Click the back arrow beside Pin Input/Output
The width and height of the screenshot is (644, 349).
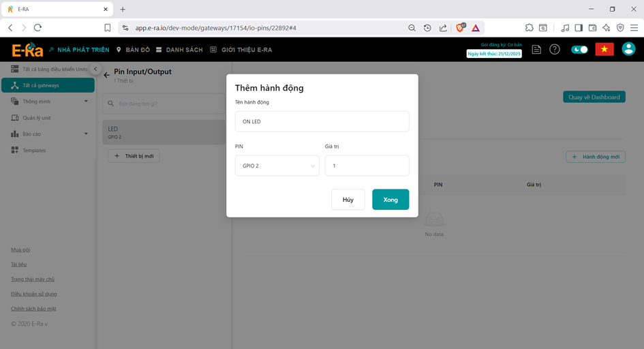click(106, 75)
